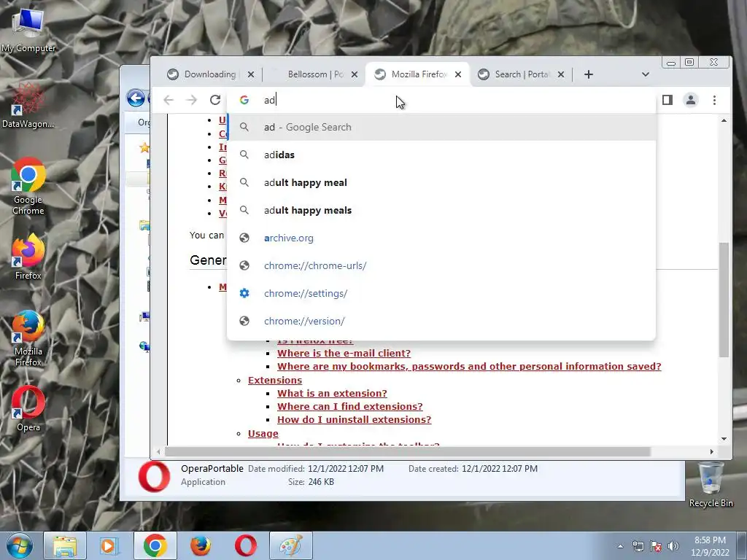The height and width of the screenshot is (560, 747).
Task: Open 'How do I uninstall extensions?' link
Action: point(354,419)
